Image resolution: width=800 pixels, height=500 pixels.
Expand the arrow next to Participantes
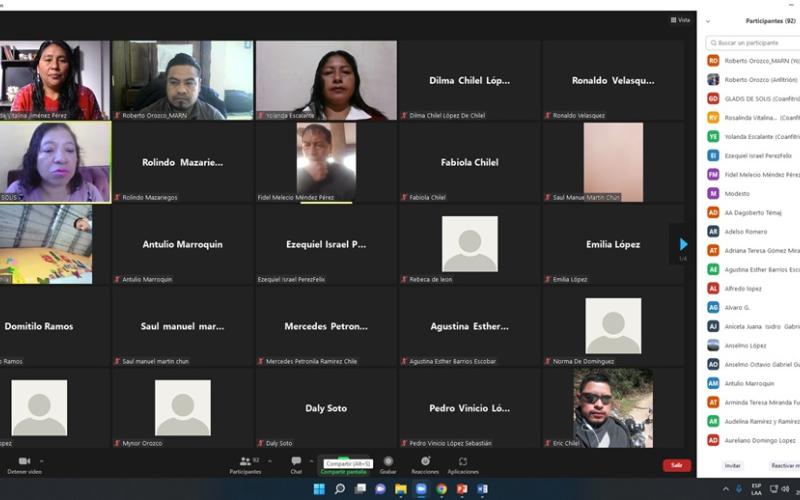click(x=269, y=461)
